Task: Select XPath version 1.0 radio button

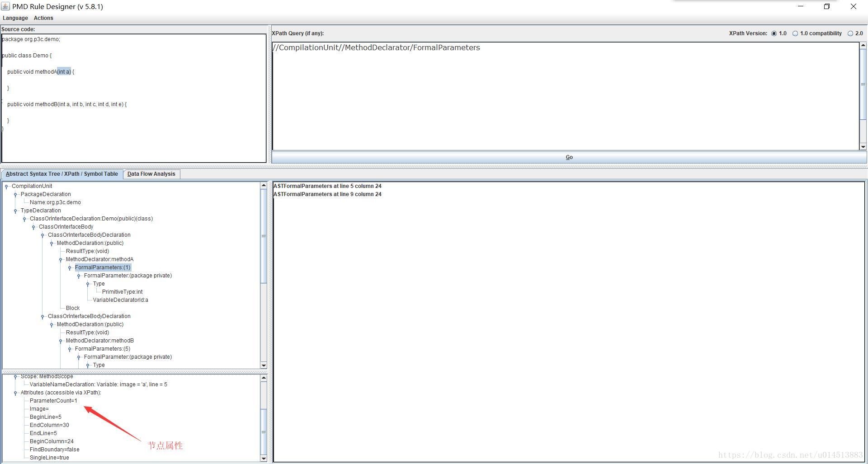Action: pos(774,33)
